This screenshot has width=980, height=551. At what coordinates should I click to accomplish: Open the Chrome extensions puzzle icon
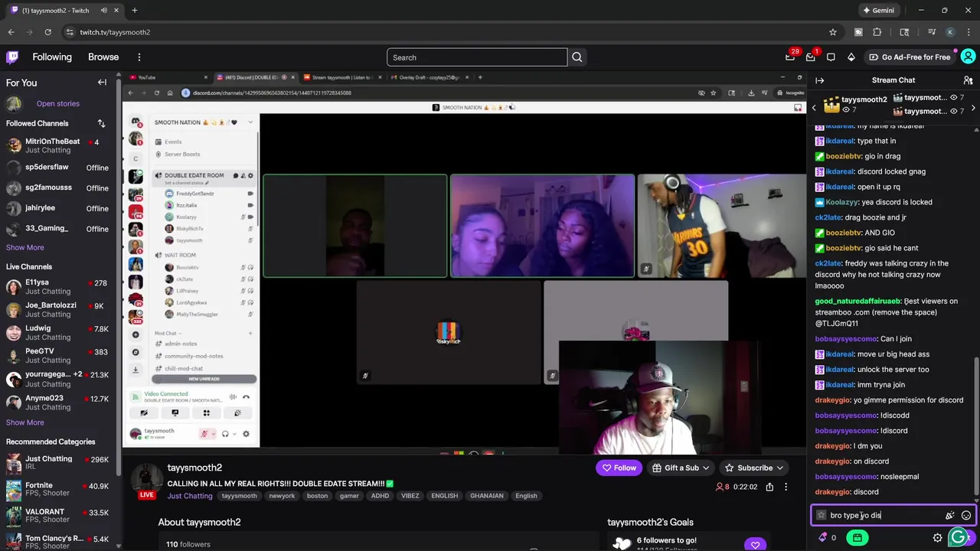(x=877, y=32)
